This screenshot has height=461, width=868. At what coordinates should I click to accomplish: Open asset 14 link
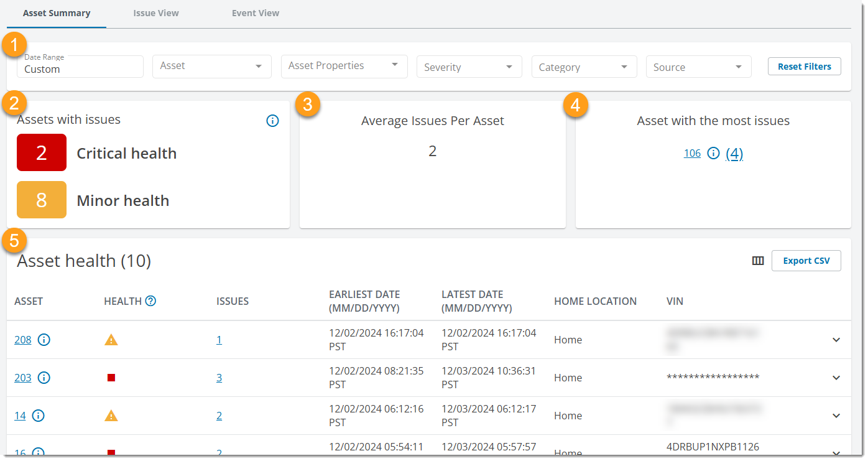coord(20,416)
